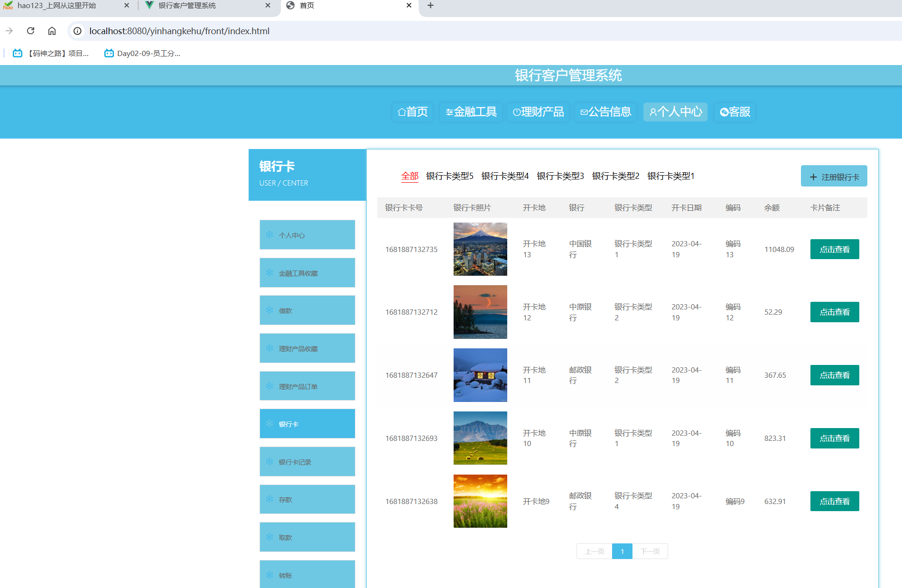Switch to 银行客户管理系统 browser tab
The width and height of the screenshot is (902, 588).
click(208, 5)
